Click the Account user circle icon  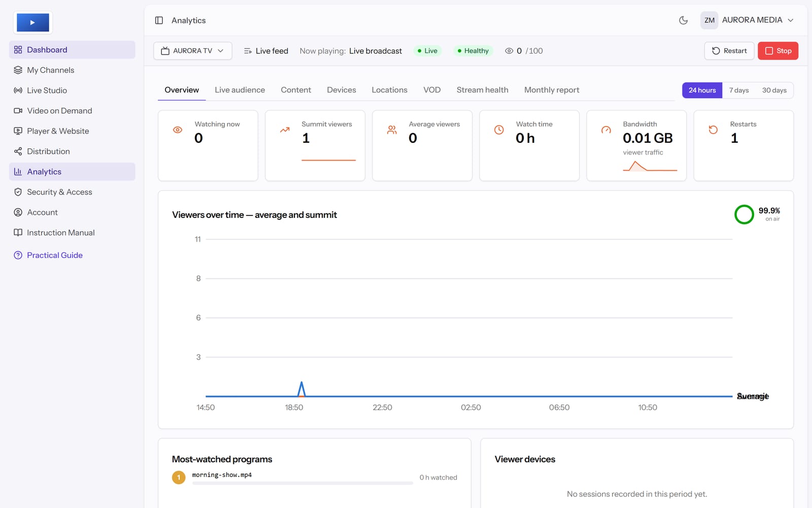click(x=18, y=212)
